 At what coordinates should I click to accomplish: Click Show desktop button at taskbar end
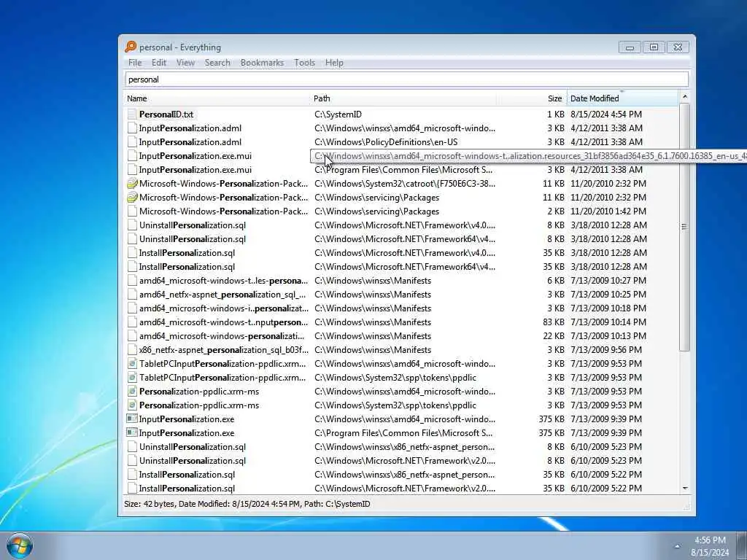pyautogui.click(x=741, y=545)
